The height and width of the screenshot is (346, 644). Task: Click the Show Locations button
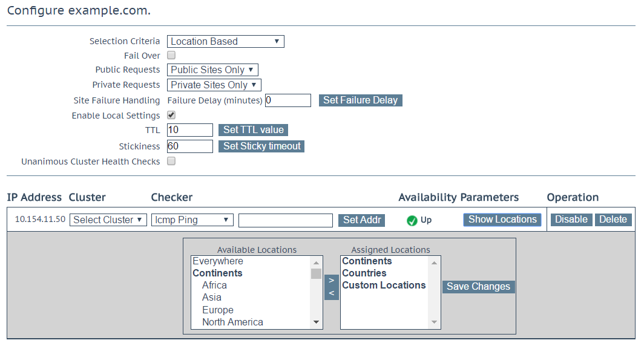tap(502, 220)
